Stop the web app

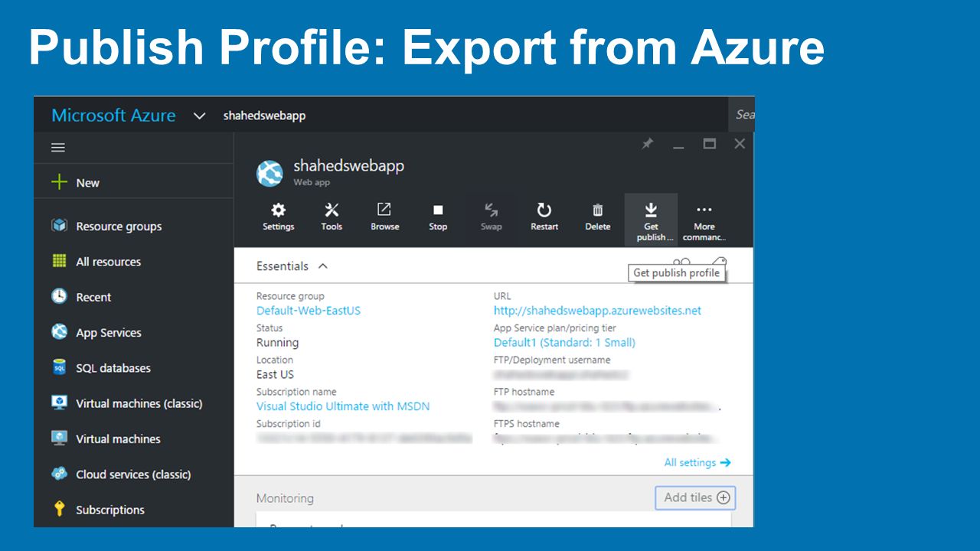pos(438,217)
